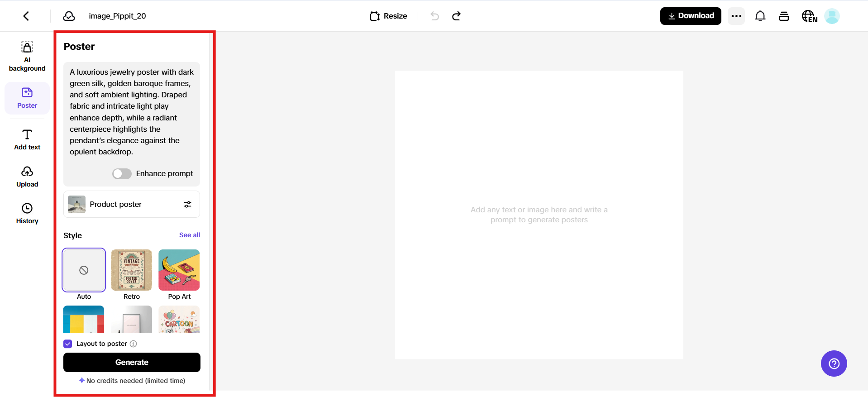The height and width of the screenshot is (397, 868).
Task: Open Product poster settings sliders icon
Action: pyautogui.click(x=187, y=205)
